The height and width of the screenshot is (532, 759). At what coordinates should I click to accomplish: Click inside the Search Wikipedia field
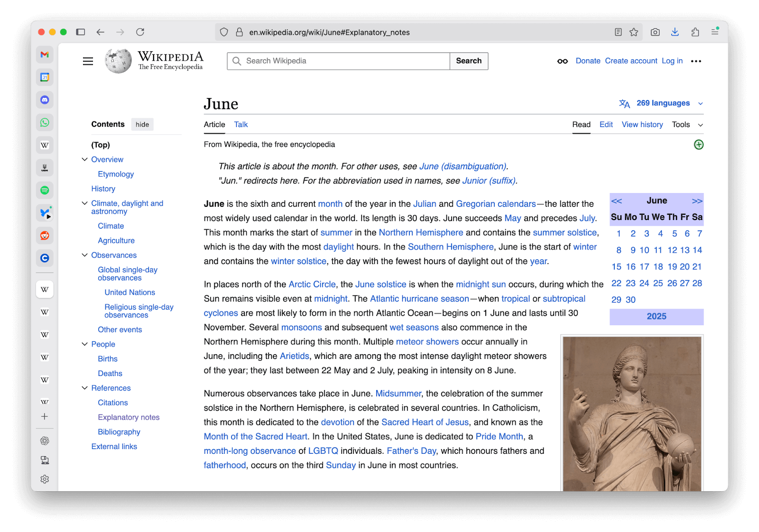tap(338, 61)
